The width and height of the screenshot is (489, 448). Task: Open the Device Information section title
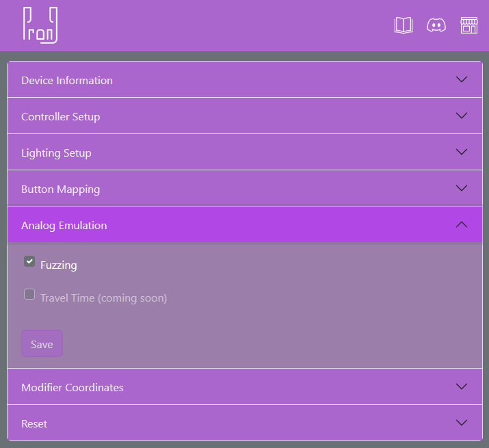tap(67, 81)
